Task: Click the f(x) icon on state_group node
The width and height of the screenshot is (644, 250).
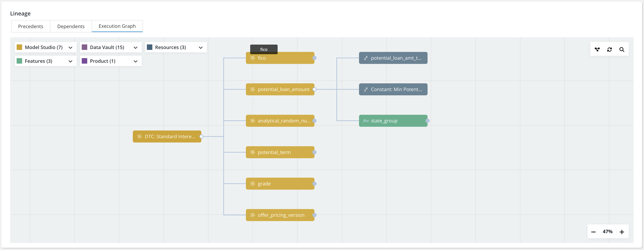Action: coord(366,121)
